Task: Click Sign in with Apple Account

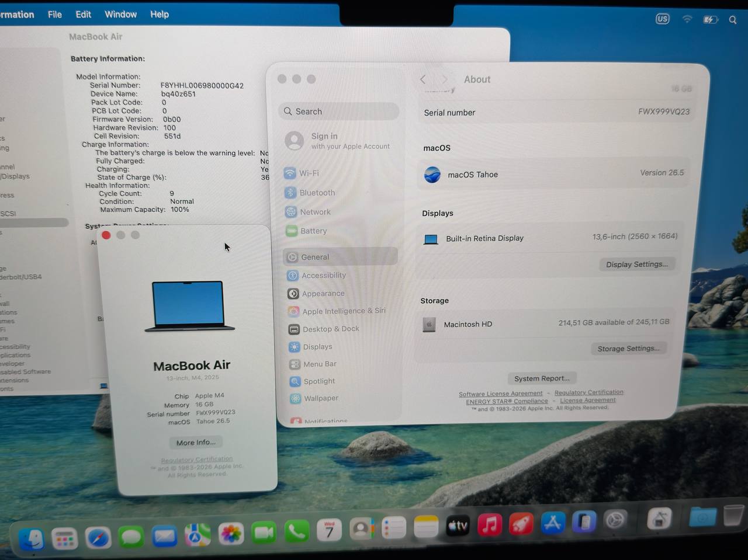Action: click(338, 141)
